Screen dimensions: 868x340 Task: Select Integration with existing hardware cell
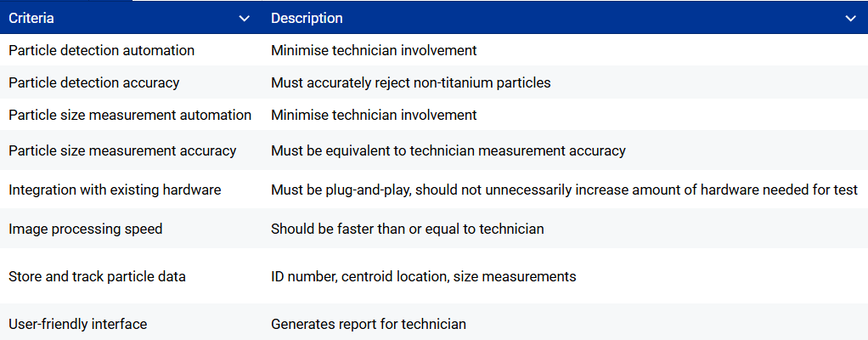[x=115, y=190]
